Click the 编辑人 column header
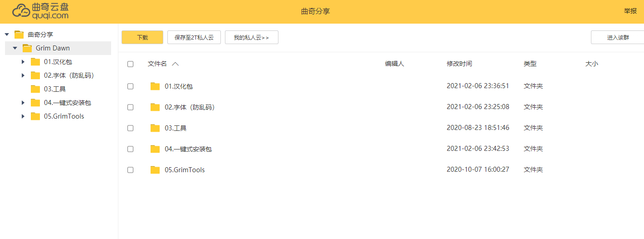 point(395,64)
